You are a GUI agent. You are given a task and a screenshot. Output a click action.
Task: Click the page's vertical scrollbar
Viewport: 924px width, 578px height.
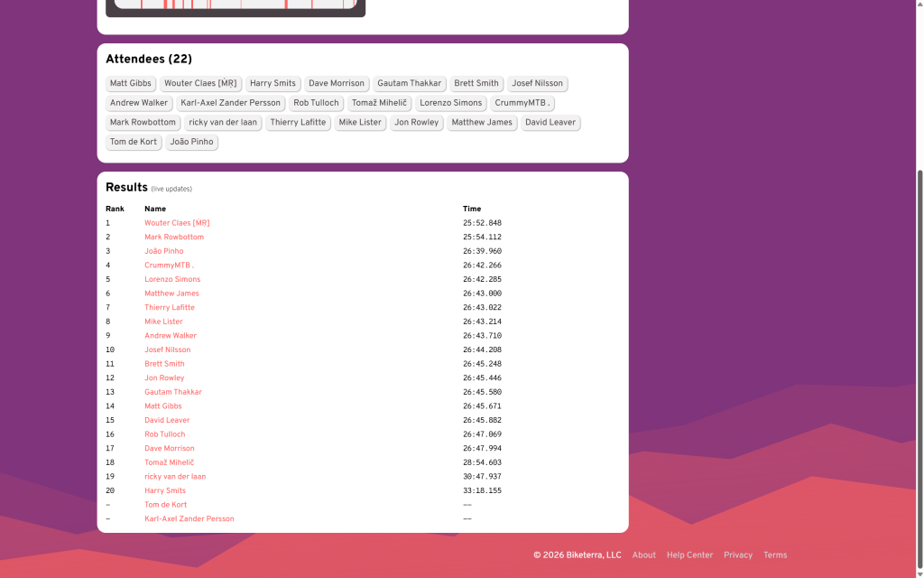click(919, 361)
